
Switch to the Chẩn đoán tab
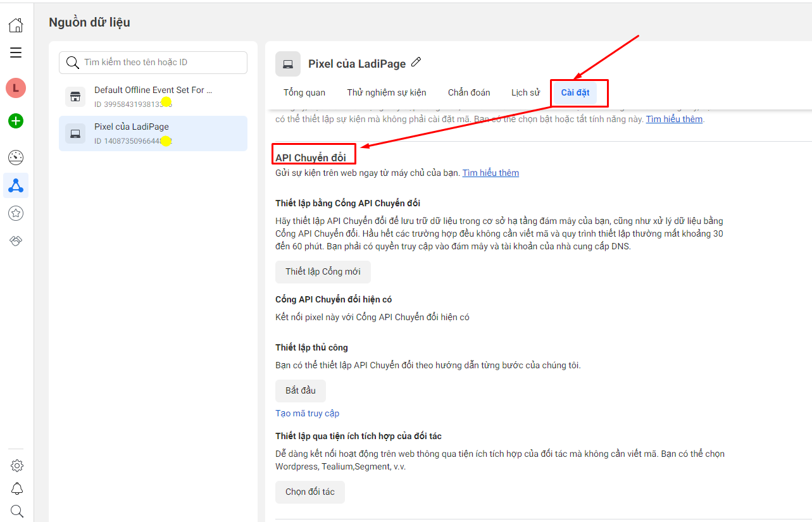pos(469,92)
